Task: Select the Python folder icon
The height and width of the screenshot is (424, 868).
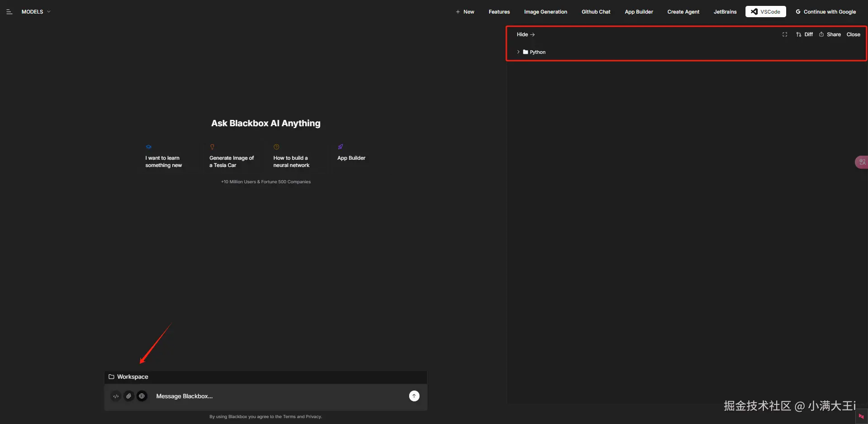Action: click(x=525, y=52)
